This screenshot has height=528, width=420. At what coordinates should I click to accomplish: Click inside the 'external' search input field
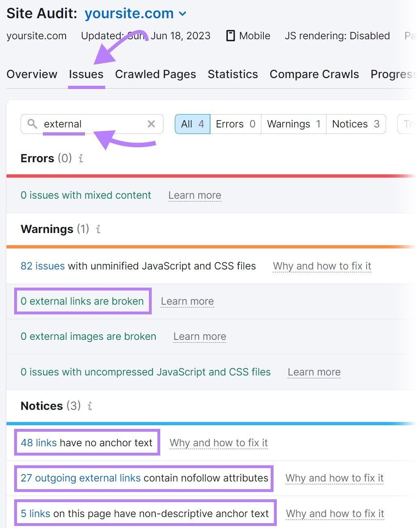point(81,124)
